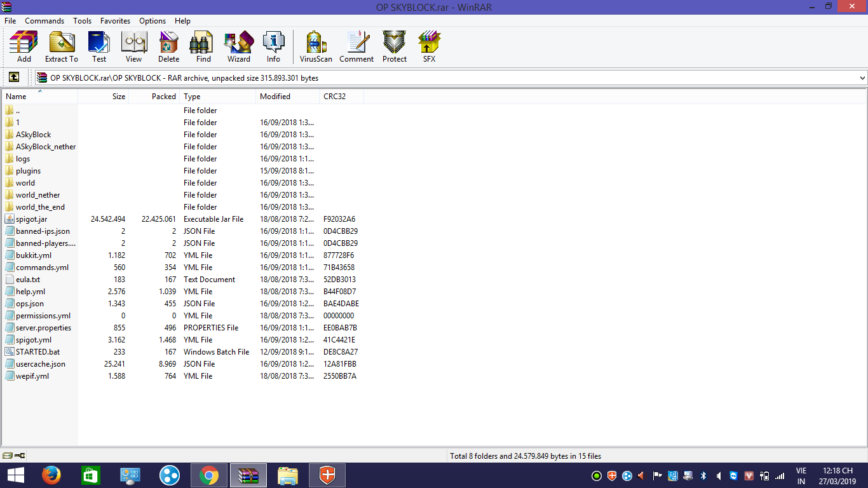Image resolution: width=868 pixels, height=488 pixels.
Task: Click the Bluetooth tray icon
Action: pyautogui.click(x=703, y=475)
